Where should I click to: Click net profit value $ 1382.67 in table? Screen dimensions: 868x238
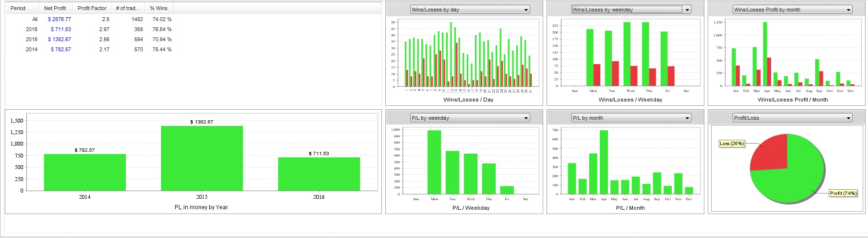[x=59, y=39]
